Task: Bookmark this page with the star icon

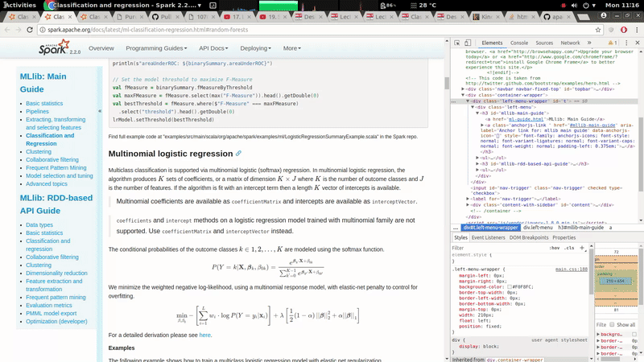Action: click(598, 30)
